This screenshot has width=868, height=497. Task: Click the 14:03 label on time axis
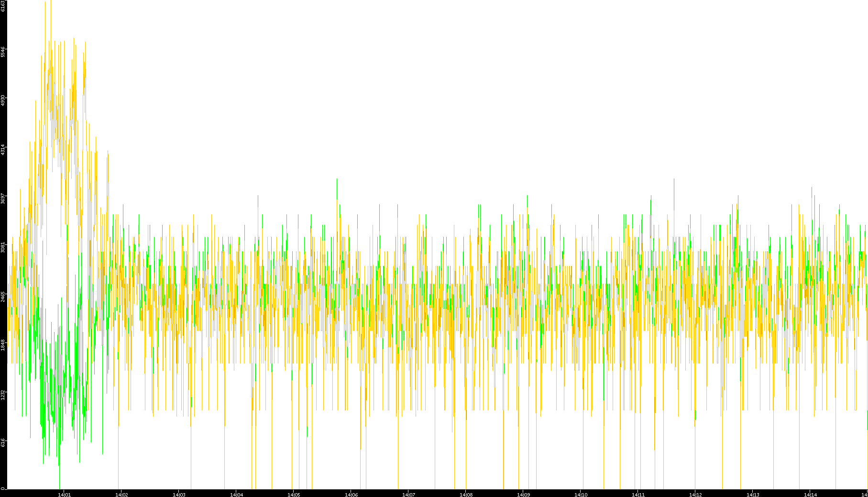coord(179,495)
